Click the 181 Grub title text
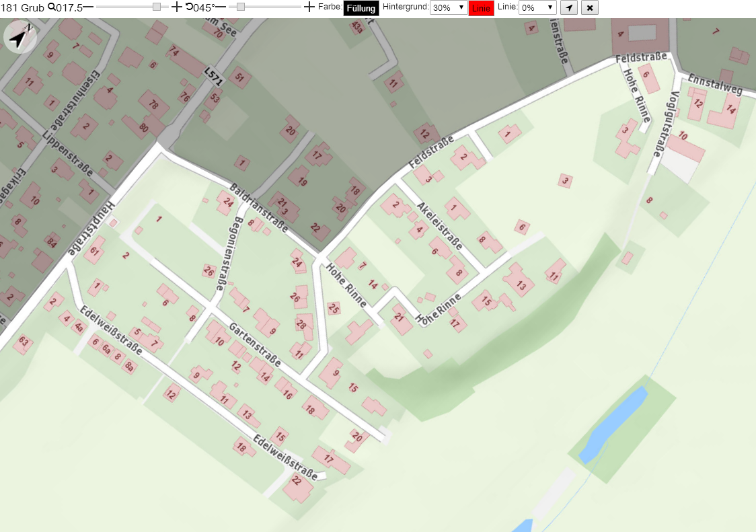756x532 pixels. pyautogui.click(x=23, y=7)
